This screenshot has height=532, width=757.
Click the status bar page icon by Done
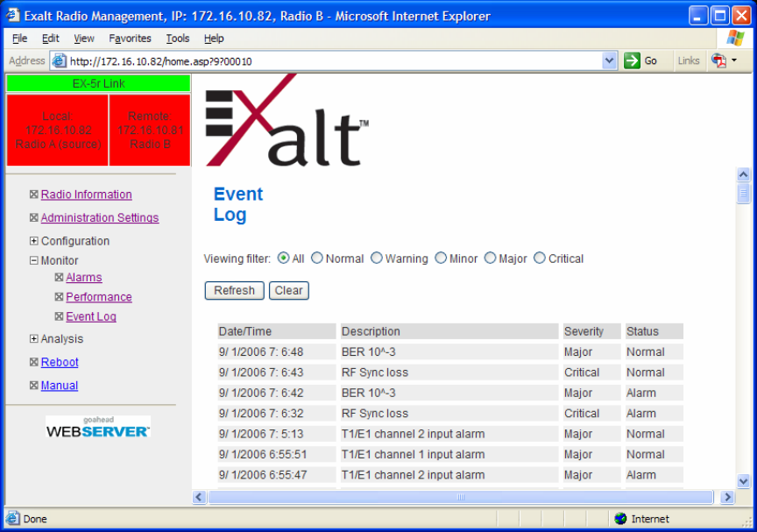tap(13, 519)
